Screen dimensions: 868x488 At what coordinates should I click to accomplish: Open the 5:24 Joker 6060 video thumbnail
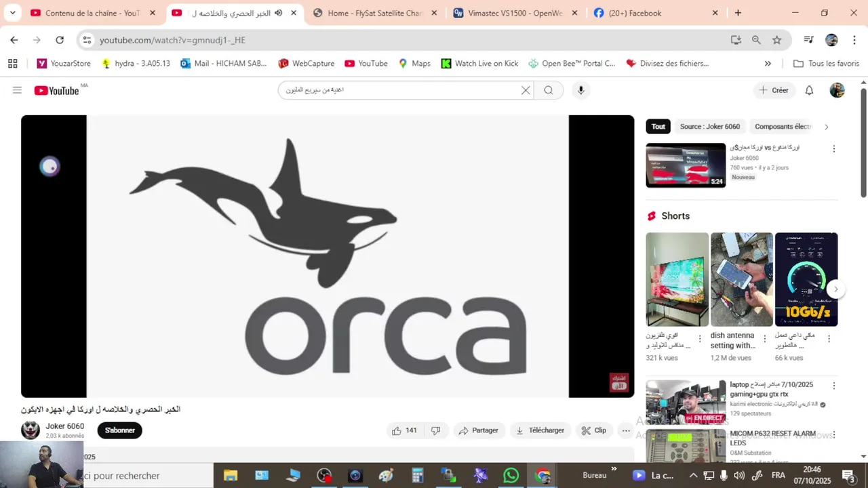tap(686, 165)
